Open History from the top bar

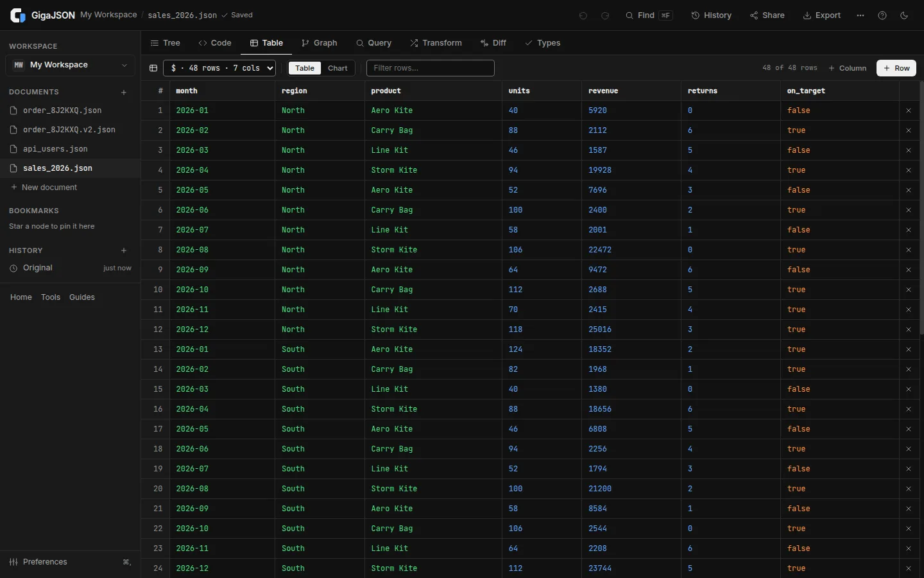click(712, 15)
